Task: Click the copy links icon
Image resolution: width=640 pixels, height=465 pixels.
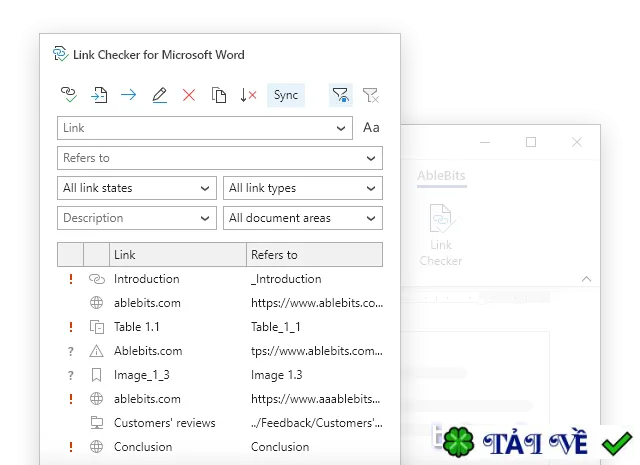Action: click(x=219, y=95)
